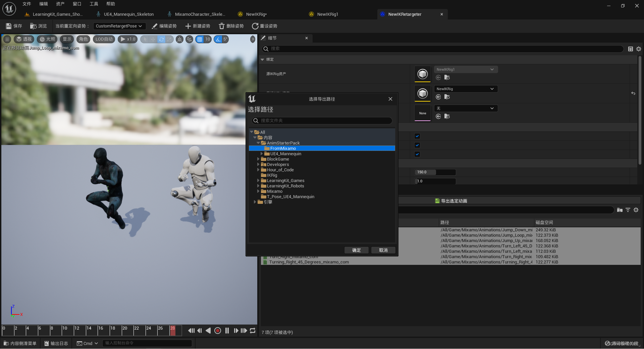Use selected asset for the None mesh slot
Viewport: 644px width, 349px height.
[438, 116]
